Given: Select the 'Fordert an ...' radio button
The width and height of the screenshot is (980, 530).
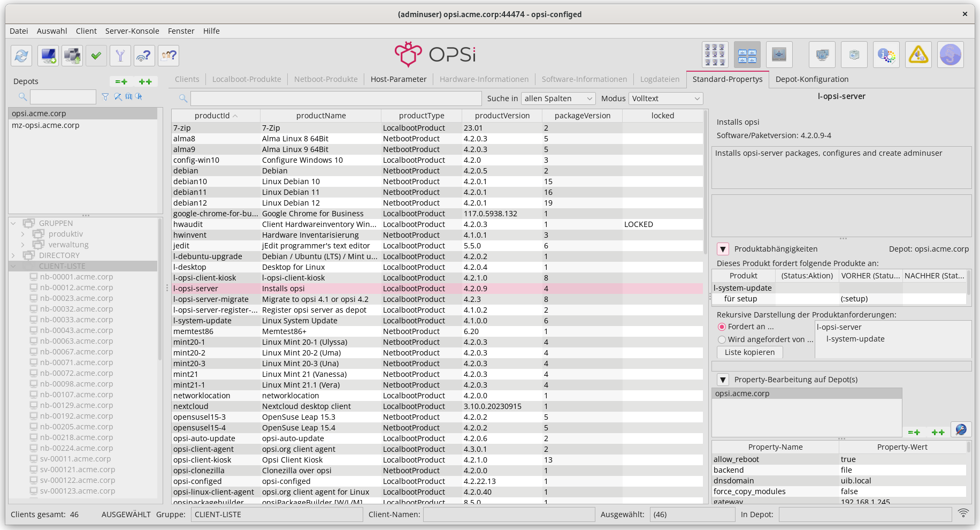Looking at the screenshot, I should pyautogui.click(x=722, y=327).
